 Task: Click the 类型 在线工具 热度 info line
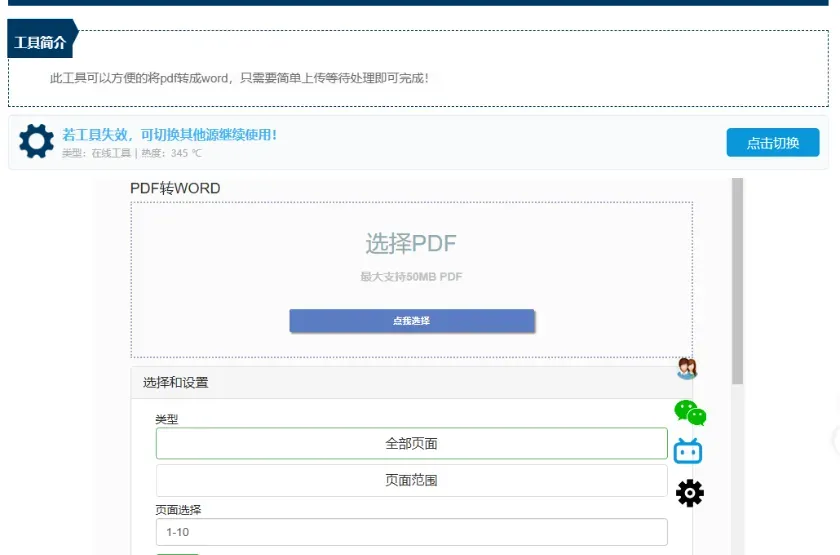(131, 154)
